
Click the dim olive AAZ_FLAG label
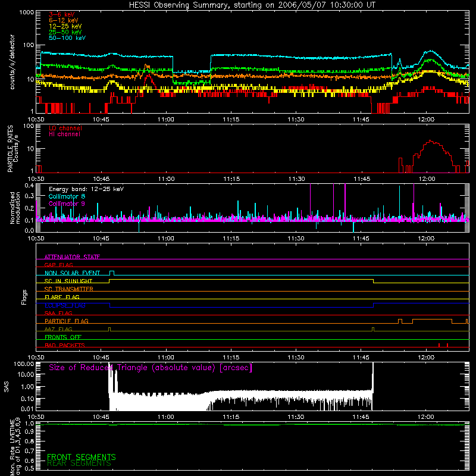coord(58,329)
